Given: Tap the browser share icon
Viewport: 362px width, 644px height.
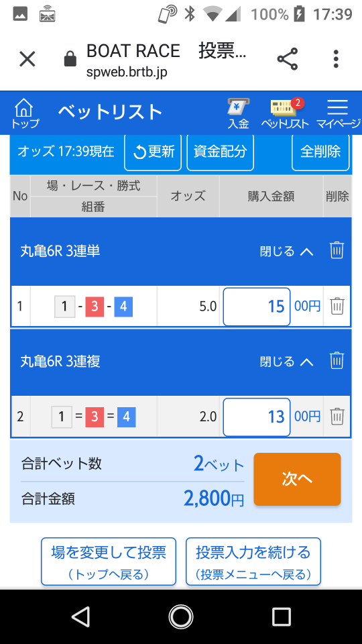Looking at the screenshot, I should (288, 59).
